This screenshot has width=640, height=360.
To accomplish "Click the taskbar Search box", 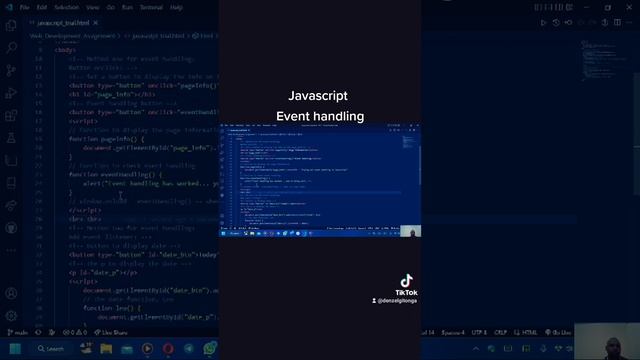I will 51,349.
